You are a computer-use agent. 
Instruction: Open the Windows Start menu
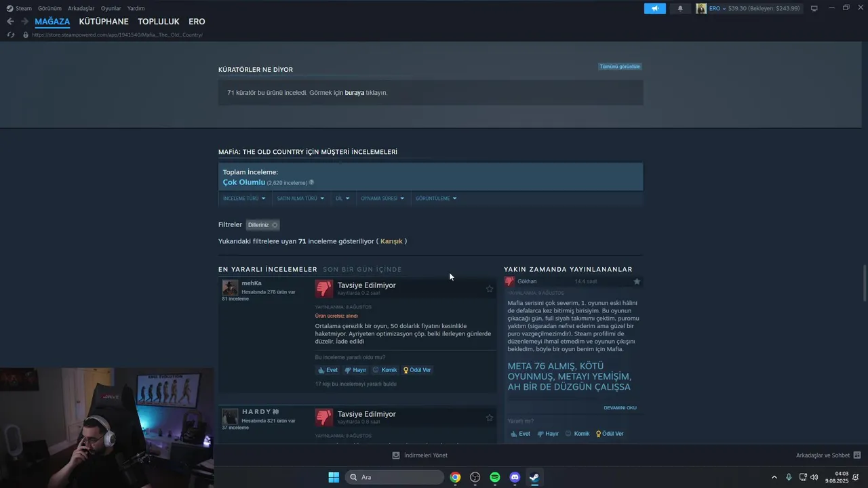[x=334, y=477]
